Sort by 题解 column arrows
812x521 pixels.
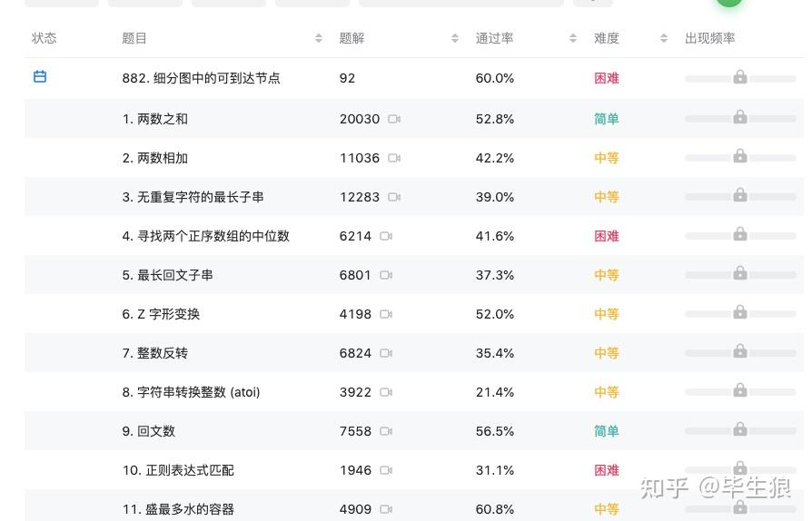pos(455,38)
